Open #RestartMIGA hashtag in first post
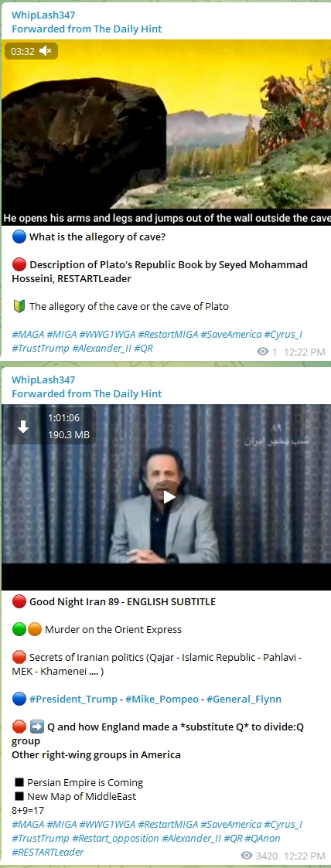The width and height of the screenshot is (331, 868). pos(167,335)
